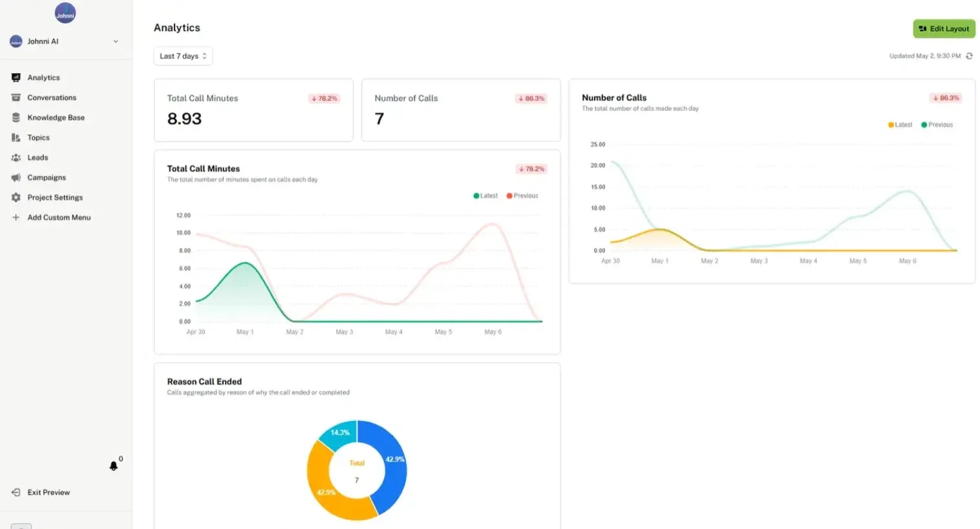Open the notification bell
Viewport: 980px width, 529px height.
[x=113, y=466]
